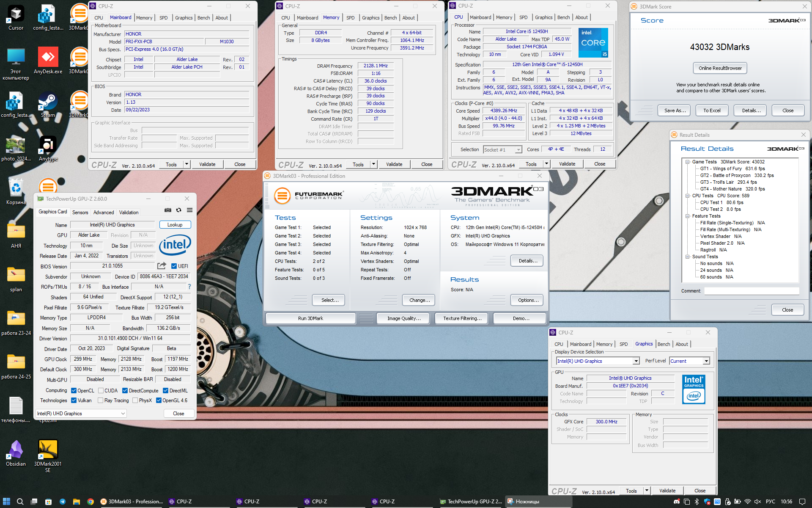Click the Lookup button in GPU-Z
The image size is (812, 508).
[175, 225]
